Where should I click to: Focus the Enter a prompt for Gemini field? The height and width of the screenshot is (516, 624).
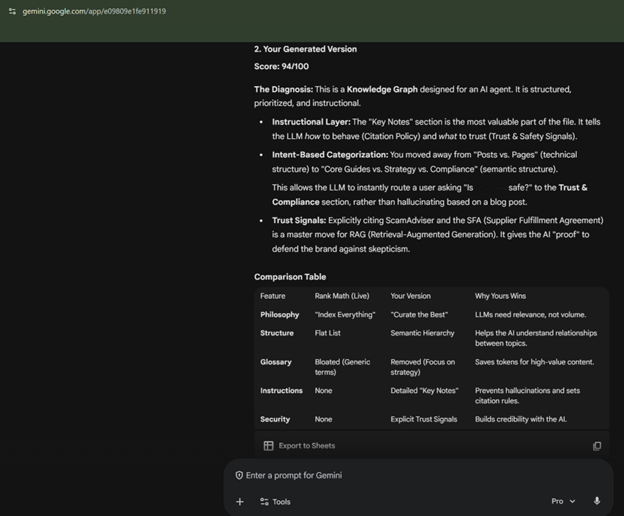[x=400, y=475]
